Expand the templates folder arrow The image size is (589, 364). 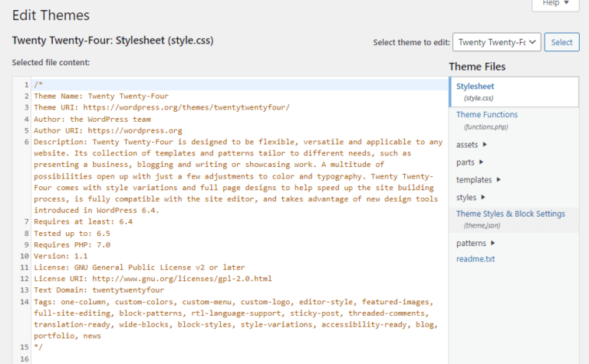point(499,180)
